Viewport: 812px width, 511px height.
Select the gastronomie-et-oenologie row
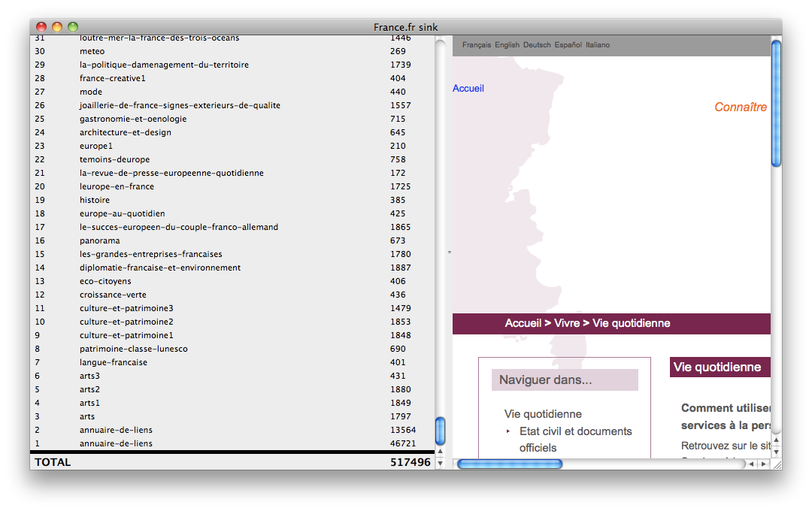133,119
